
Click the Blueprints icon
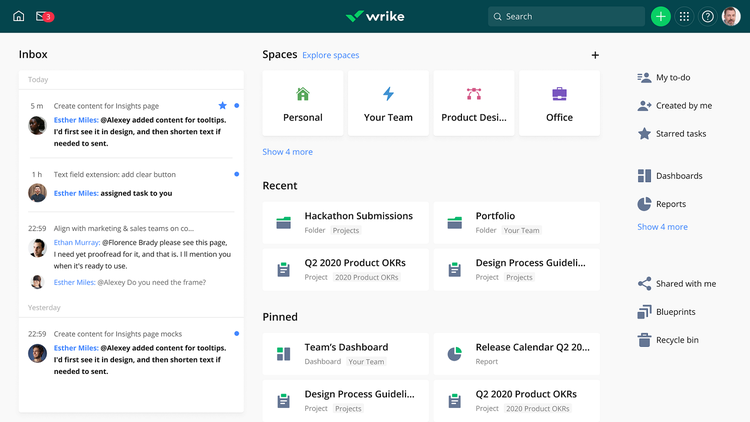(x=644, y=312)
